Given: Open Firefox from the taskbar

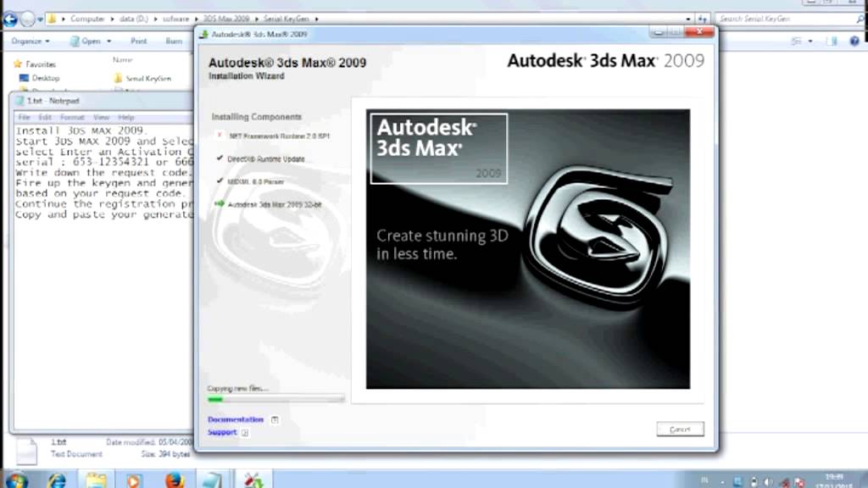Looking at the screenshot, I should pyautogui.click(x=174, y=480).
